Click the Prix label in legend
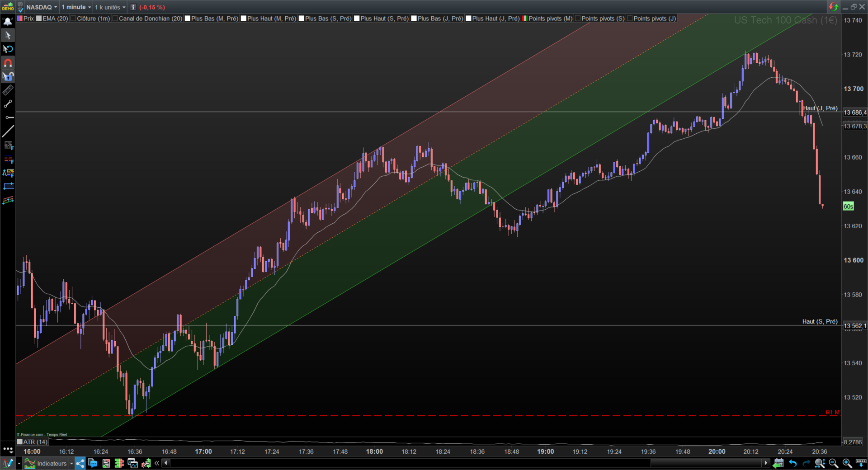The width and height of the screenshot is (868, 470). click(28, 19)
